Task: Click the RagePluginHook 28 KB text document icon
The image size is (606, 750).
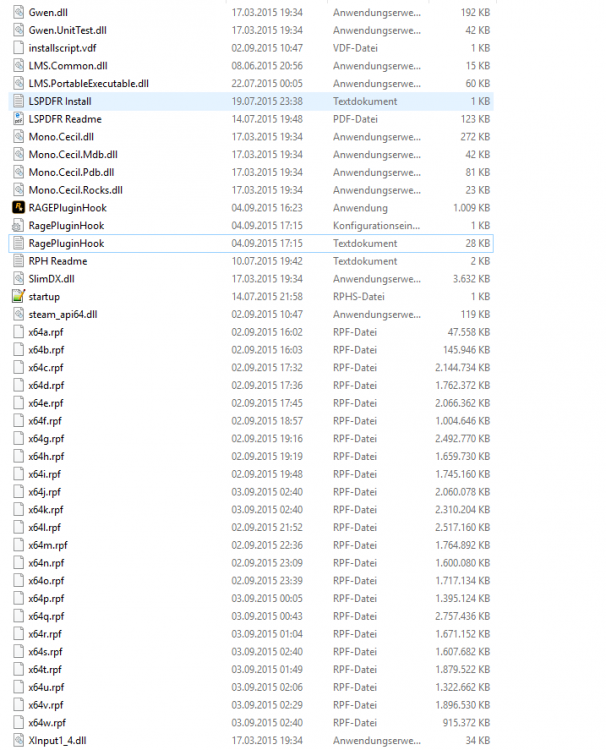Action: [18, 243]
